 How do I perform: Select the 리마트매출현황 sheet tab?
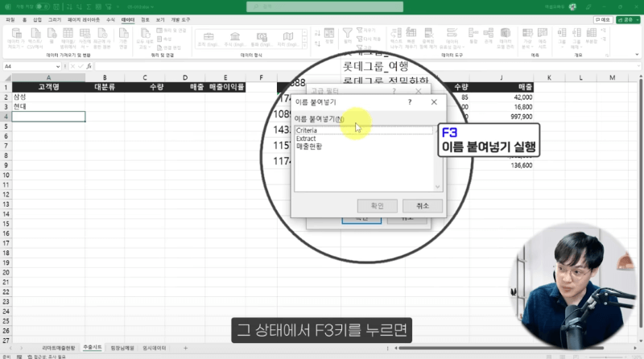point(58,348)
